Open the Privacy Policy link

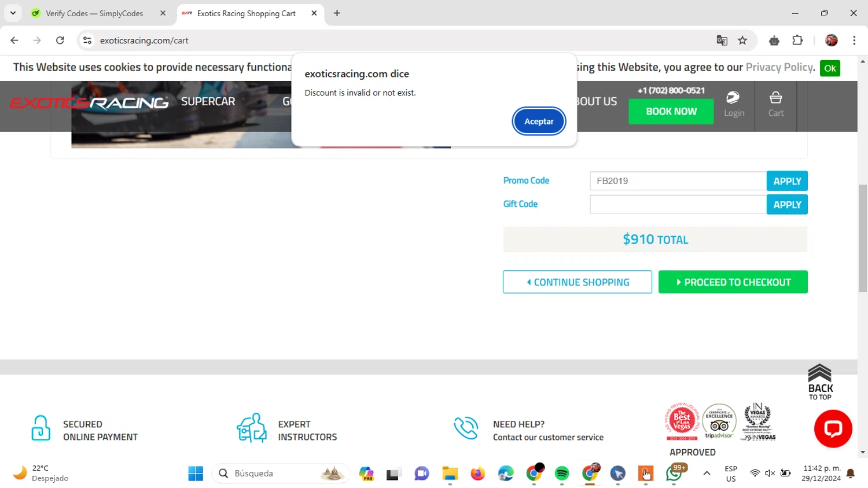tap(779, 67)
